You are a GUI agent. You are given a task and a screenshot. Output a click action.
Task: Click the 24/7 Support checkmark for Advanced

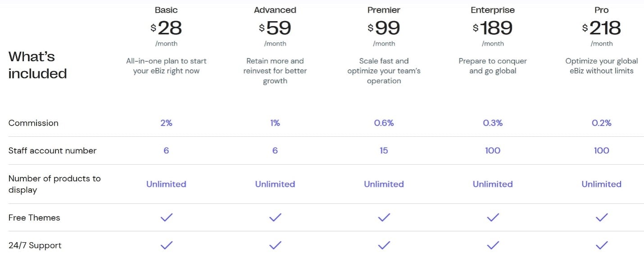(275, 245)
